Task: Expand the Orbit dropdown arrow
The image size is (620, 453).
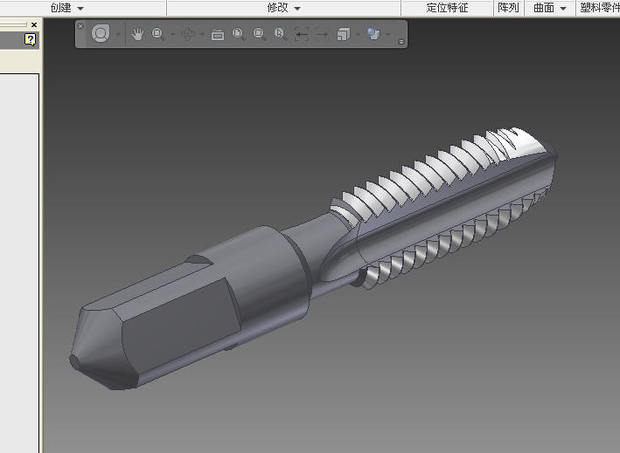Action: point(202,34)
